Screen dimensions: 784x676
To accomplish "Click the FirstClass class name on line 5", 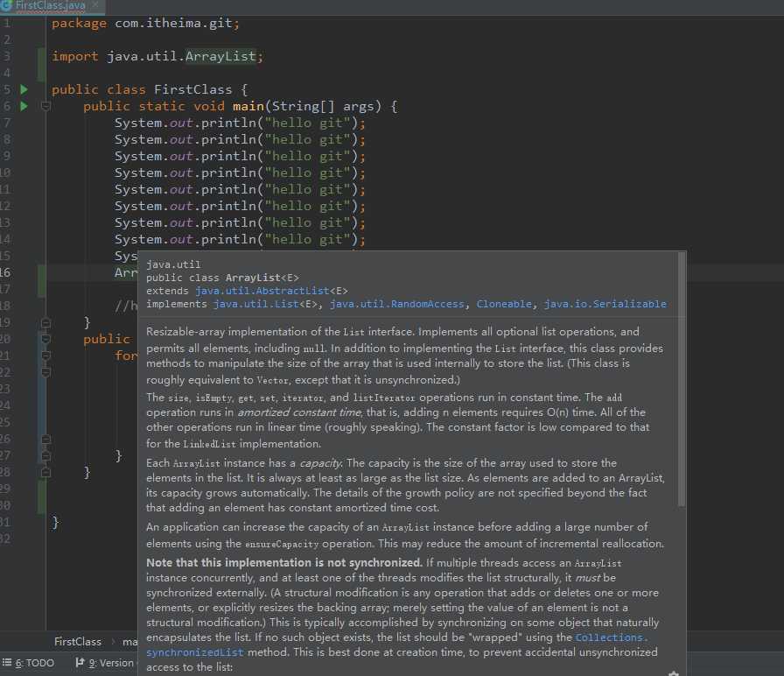I will [193, 89].
